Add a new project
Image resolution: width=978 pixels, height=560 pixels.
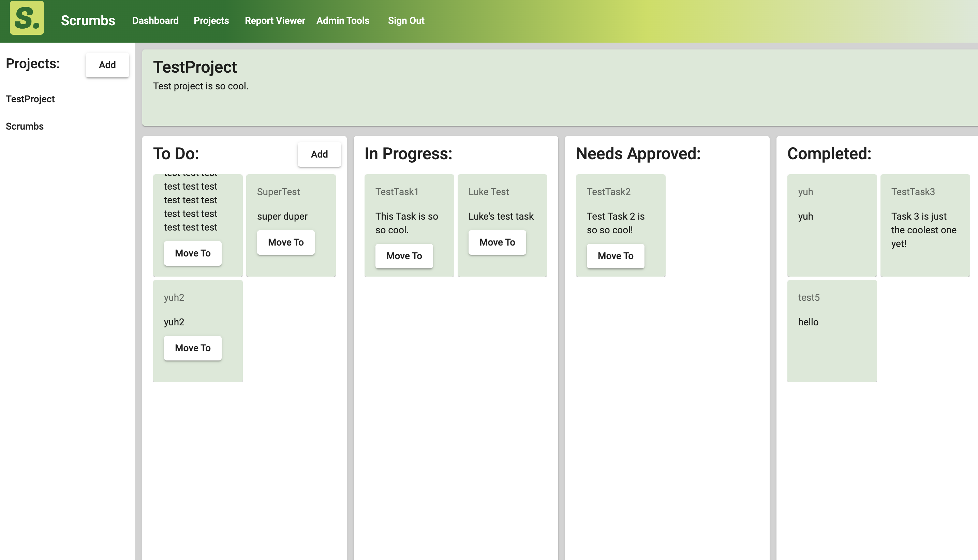pos(107,65)
